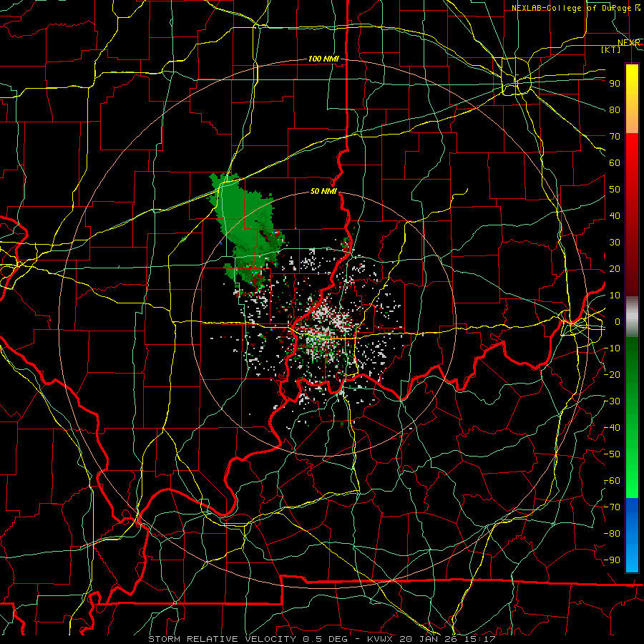Image resolution: width=644 pixels, height=644 pixels.
Task: Click the -30 value on the velocity scale
Action: (x=613, y=401)
